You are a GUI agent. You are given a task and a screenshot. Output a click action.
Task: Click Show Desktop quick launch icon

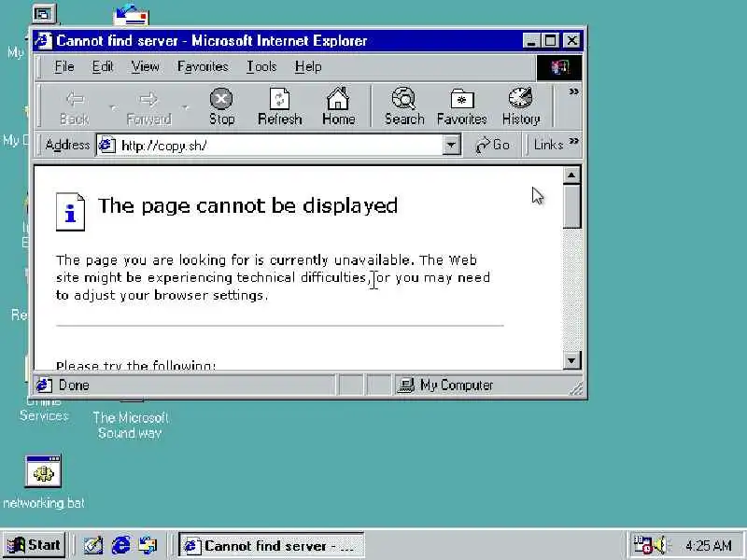93,545
